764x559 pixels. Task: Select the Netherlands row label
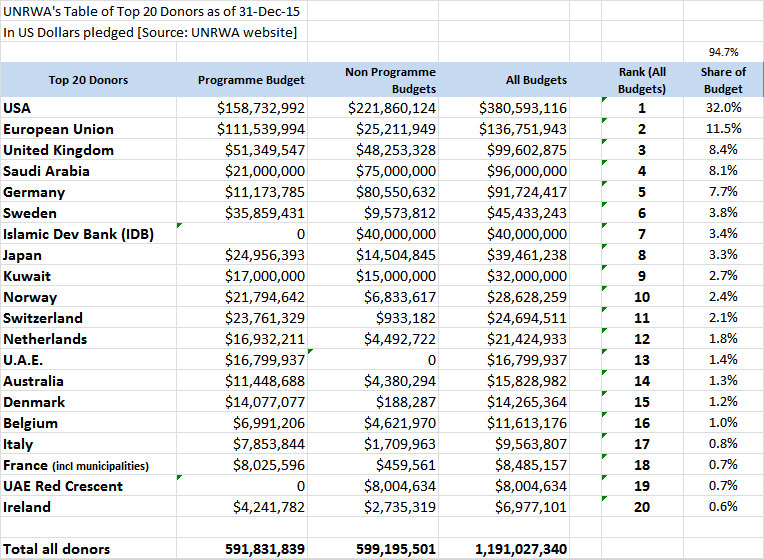point(88,339)
